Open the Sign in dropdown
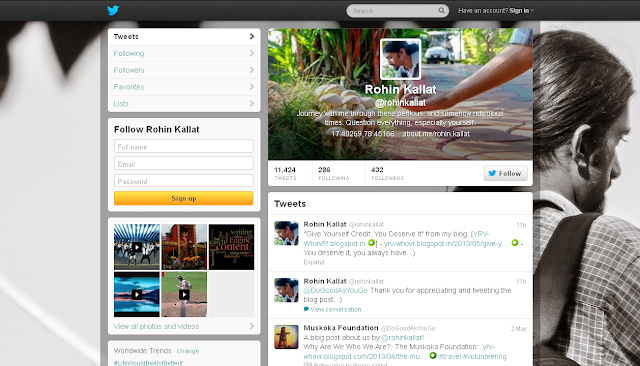 (x=521, y=11)
